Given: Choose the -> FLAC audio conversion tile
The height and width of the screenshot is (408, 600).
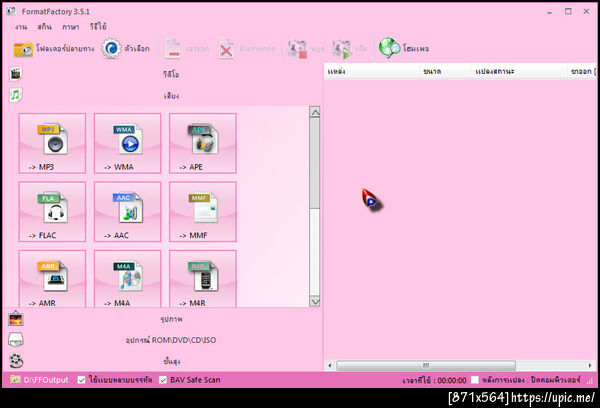Looking at the screenshot, I should (x=52, y=212).
